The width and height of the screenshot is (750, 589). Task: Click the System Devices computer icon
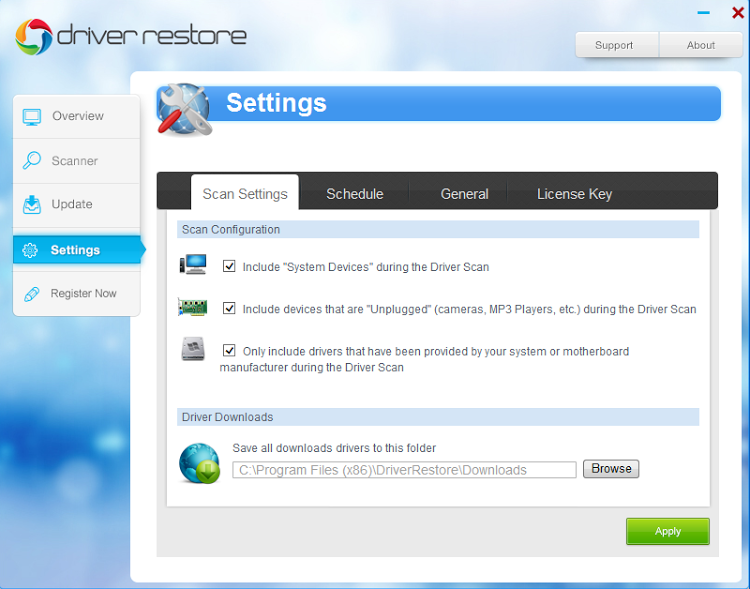(x=193, y=265)
